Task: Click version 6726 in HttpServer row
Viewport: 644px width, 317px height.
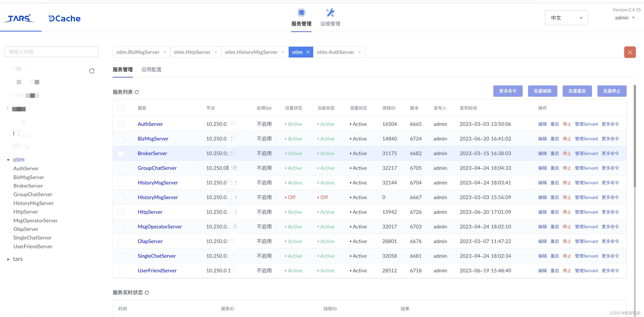Action: (415, 212)
